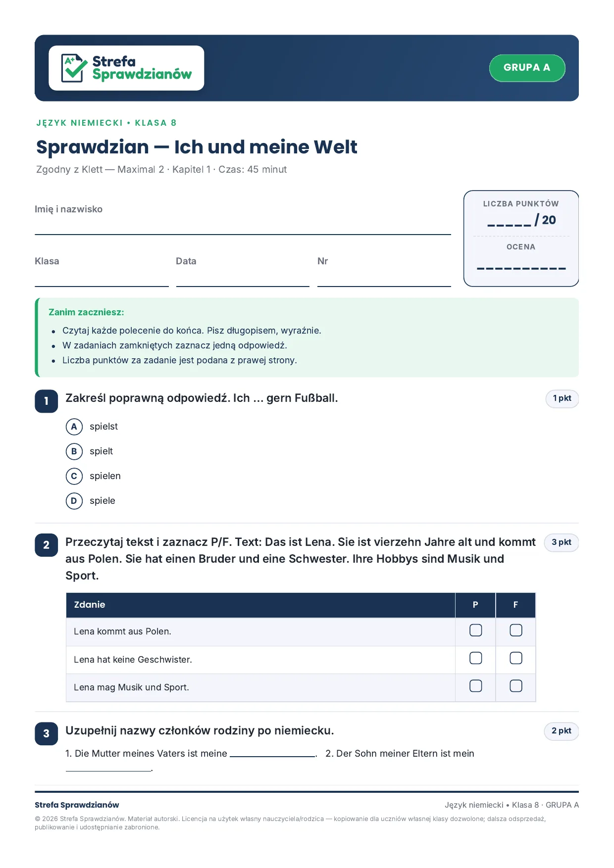Check F for Lena hat keine Geschwister
The width and height of the screenshot is (614, 868).
pyautogui.click(x=516, y=658)
